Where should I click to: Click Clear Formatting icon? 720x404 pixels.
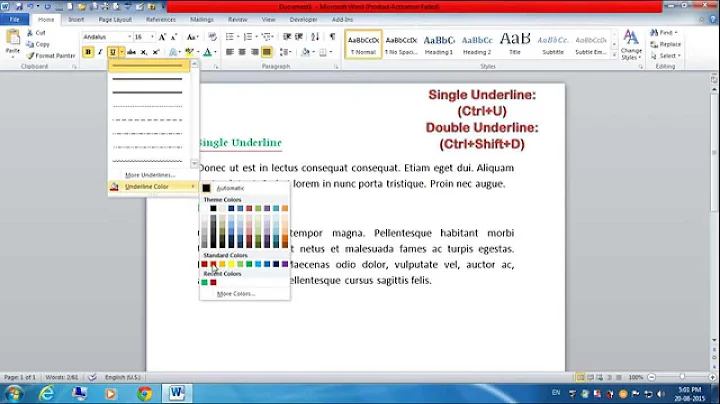(x=212, y=37)
